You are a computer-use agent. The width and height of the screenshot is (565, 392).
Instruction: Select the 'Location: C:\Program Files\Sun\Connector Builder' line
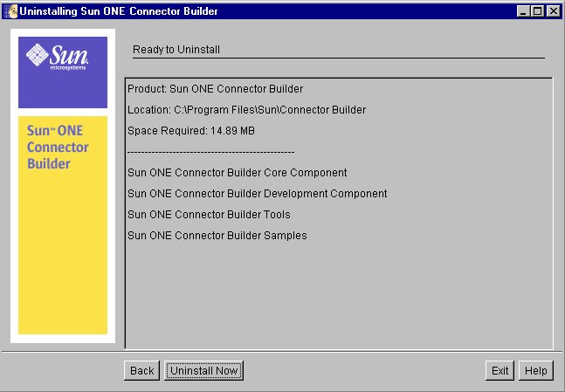[247, 109]
